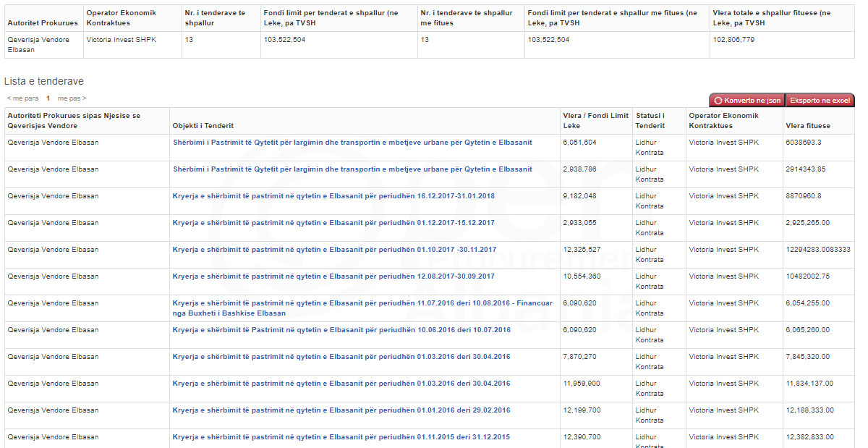Image resolution: width=868 pixels, height=448 pixels.
Task: Open tender for period 12.08.2017-30.09.2017
Action: (333, 276)
